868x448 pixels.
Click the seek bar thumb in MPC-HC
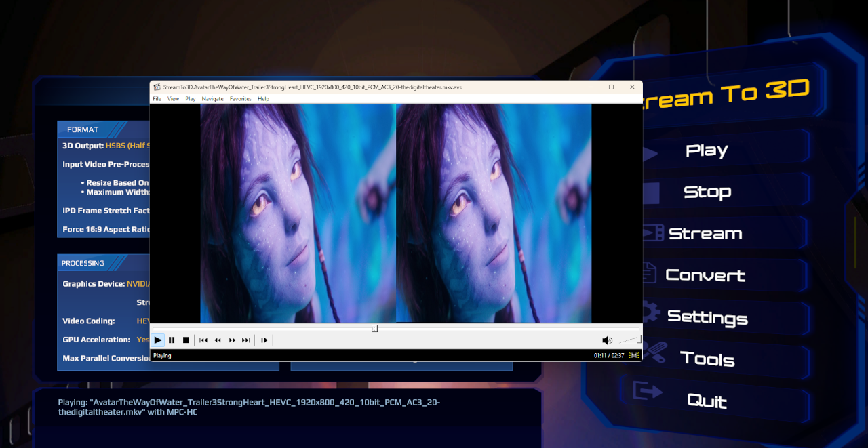374,329
